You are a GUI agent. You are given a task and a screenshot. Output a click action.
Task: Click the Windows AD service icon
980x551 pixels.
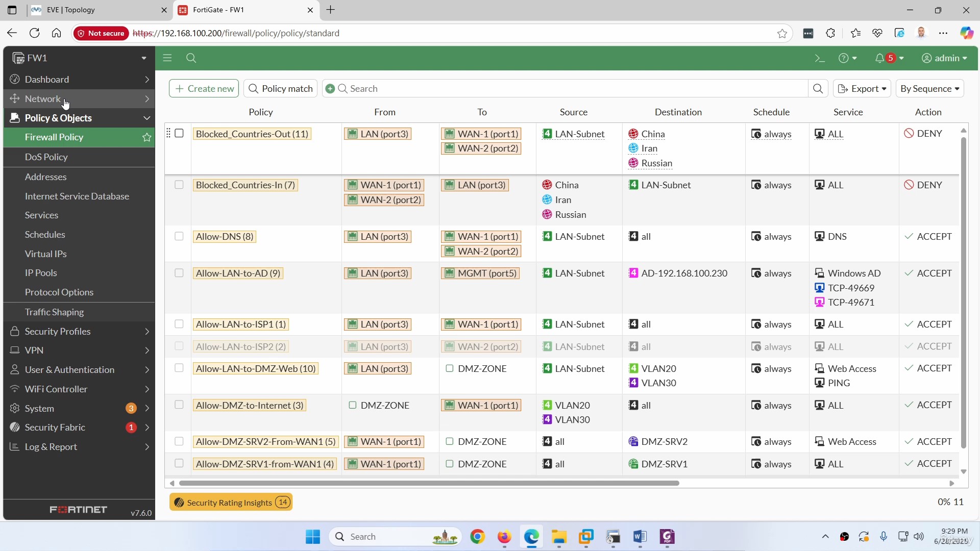[x=819, y=273]
